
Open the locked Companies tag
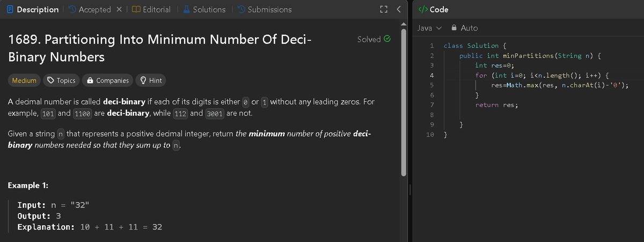pyautogui.click(x=108, y=80)
